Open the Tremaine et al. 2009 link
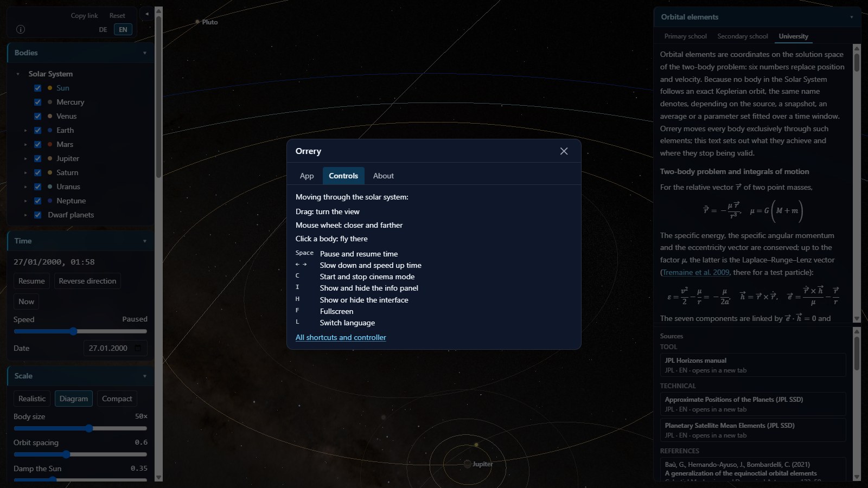The width and height of the screenshot is (868, 488). point(696,272)
